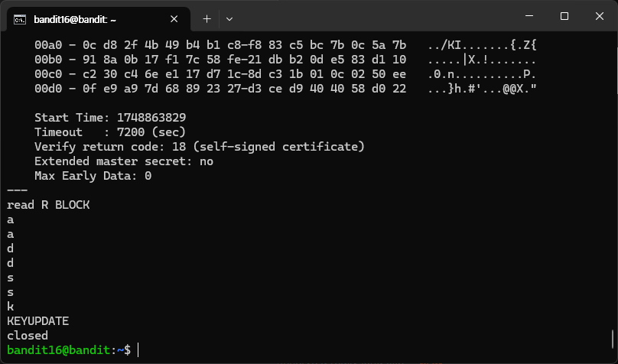Click the Start Time 1748863829 value
618x364 pixels.
[x=151, y=118]
